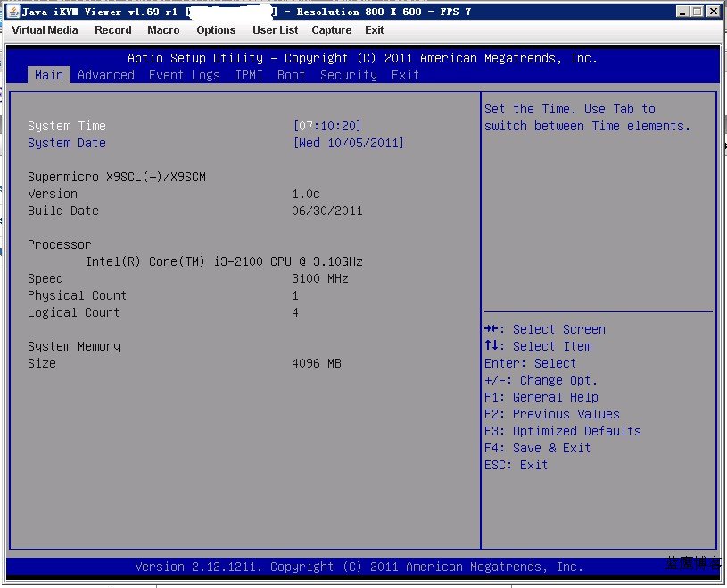This screenshot has width=727, height=588.
Task: Click the F3: Optimized Defaults hint
Action: click(562, 431)
